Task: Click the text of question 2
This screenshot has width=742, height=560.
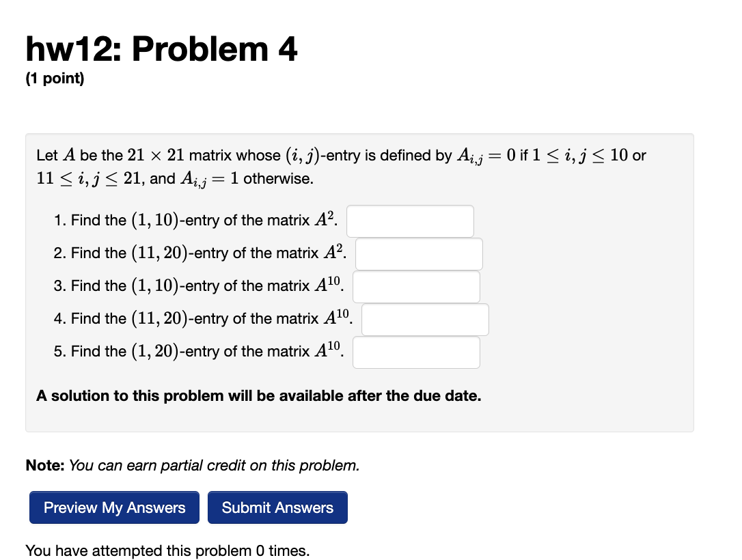Action: (x=205, y=253)
